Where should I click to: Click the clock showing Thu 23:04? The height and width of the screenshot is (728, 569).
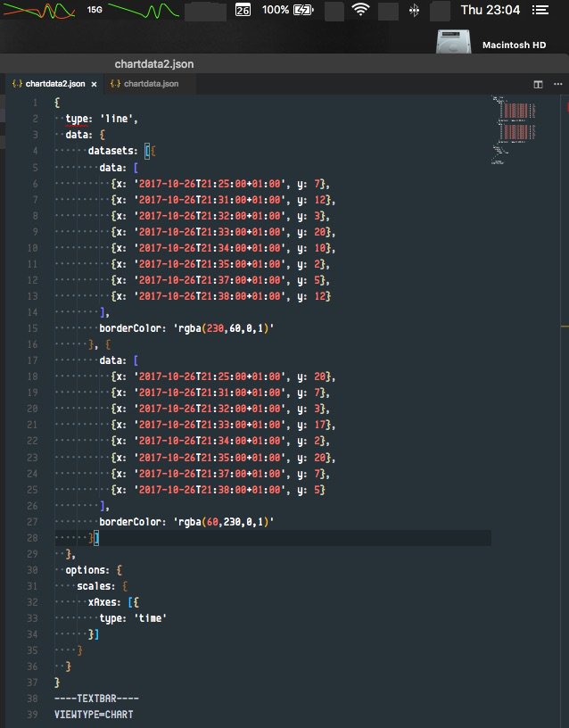[x=491, y=10]
